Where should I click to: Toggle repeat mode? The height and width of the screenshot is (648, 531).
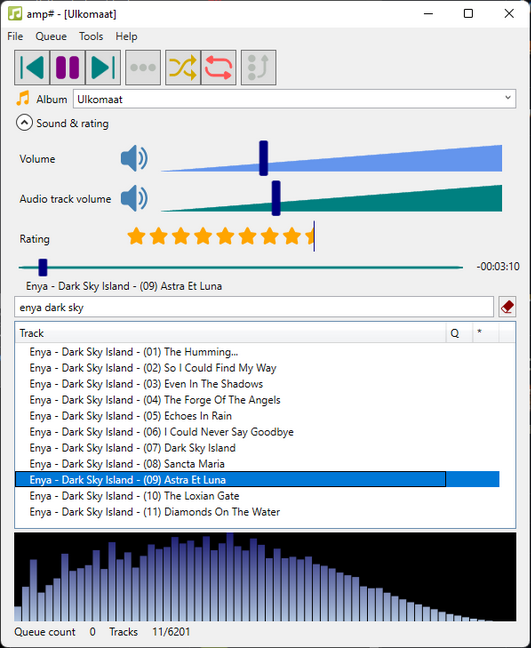[218, 67]
